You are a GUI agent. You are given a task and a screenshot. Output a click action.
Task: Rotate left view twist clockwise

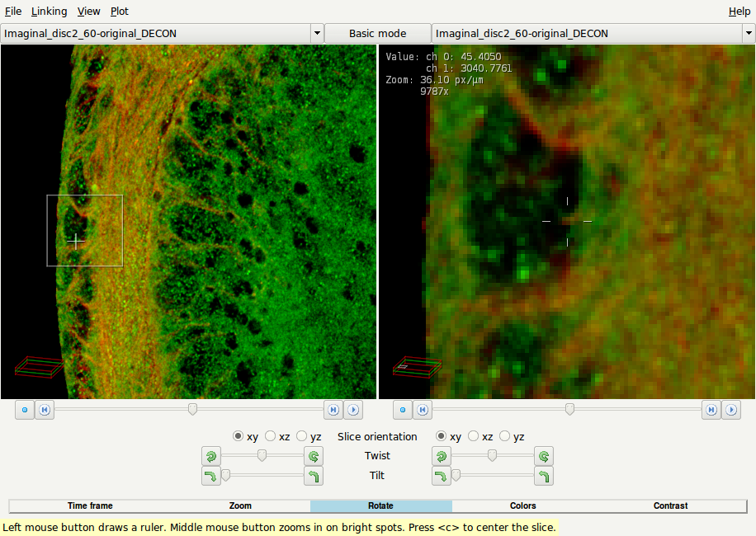[314, 456]
